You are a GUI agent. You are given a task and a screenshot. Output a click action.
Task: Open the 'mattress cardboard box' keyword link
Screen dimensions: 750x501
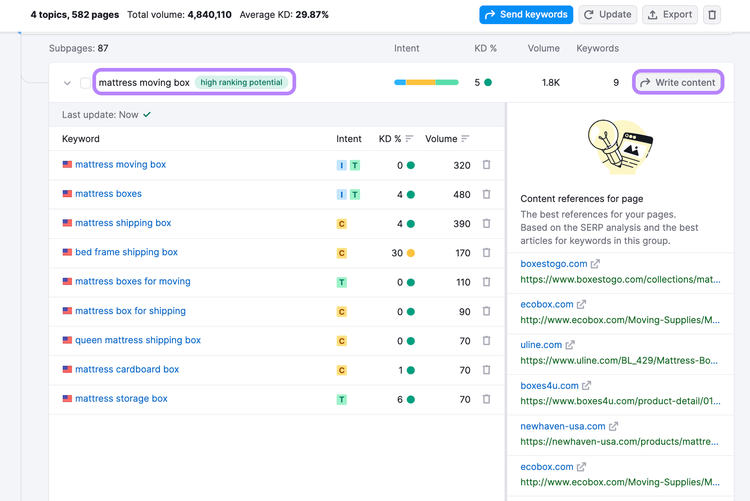click(127, 369)
